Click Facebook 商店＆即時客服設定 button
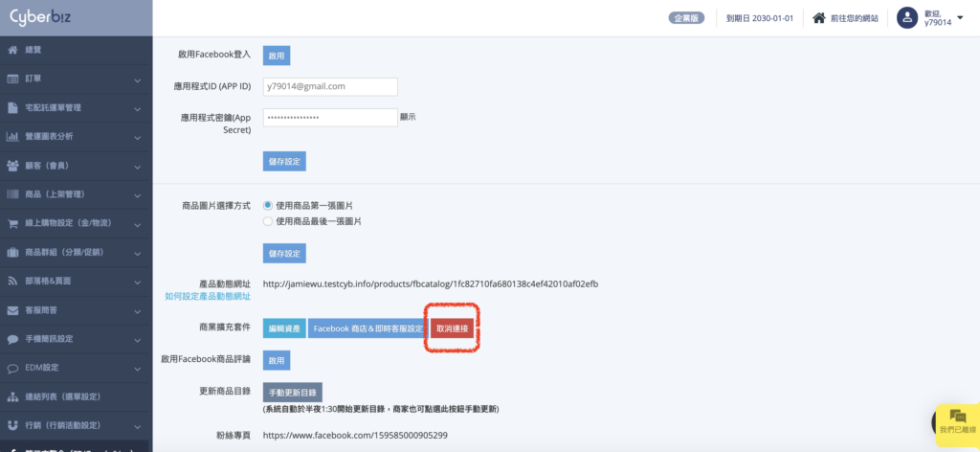Viewport: 980px width, 452px height. point(368,328)
